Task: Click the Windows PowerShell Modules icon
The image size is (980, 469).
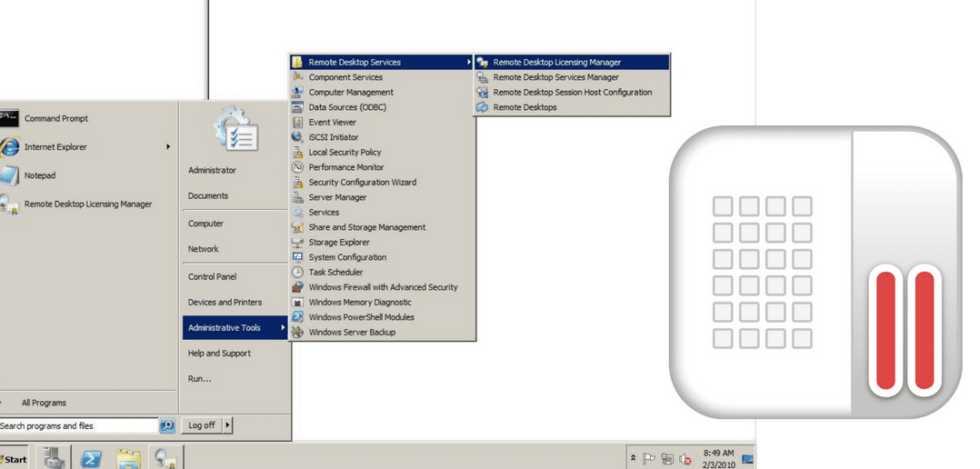Action: tap(298, 316)
